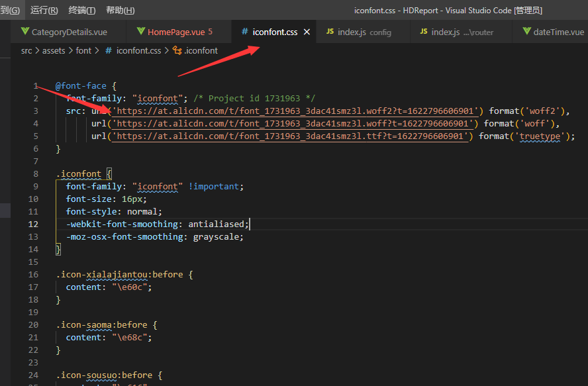The width and height of the screenshot is (588, 386).
Task: Open the woff2 font URL link
Action: tap(295, 111)
